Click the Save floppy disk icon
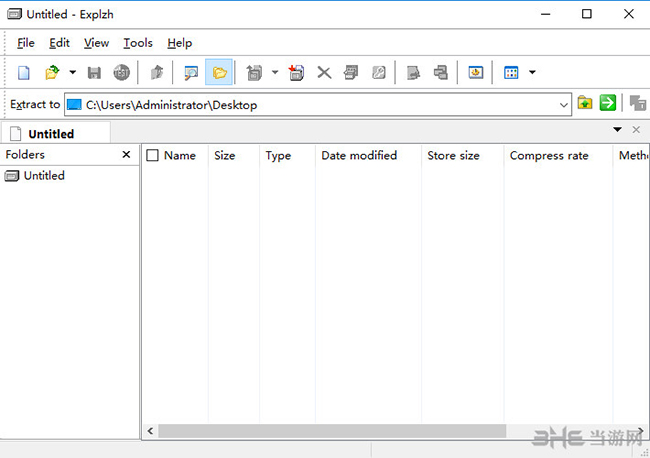 [95, 72]
